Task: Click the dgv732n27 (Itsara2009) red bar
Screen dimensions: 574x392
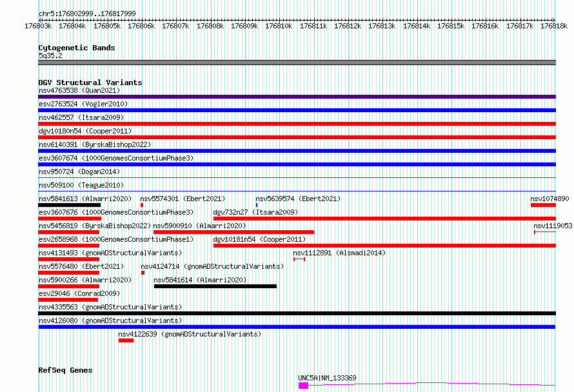Action: [385, 219]
